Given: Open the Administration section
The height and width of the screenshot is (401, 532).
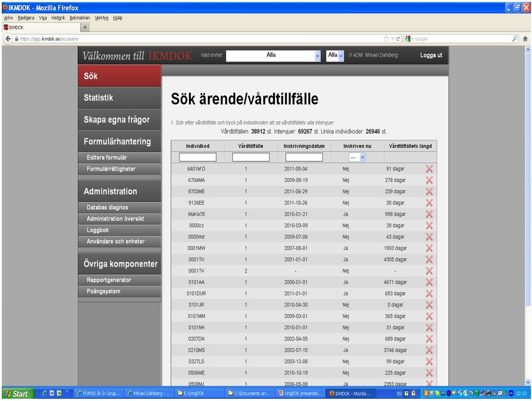Looking at the screenshot, I should click(x=120, y=192).
